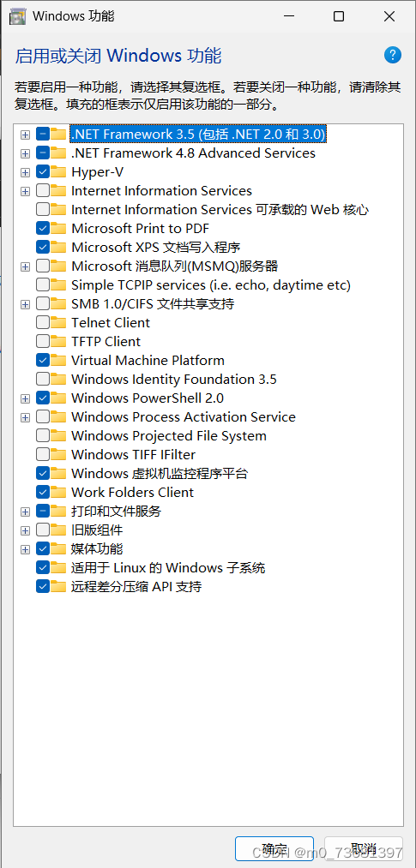The image size is (416, 868).
Task: Expand .NET Framework 4.8 Advanced Services
Action: click(x=25, y=153)
